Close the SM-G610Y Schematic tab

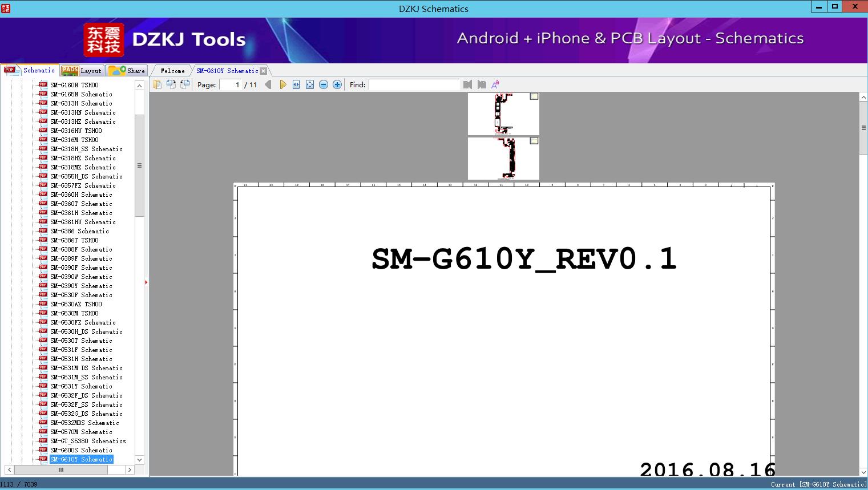(264, 71)
